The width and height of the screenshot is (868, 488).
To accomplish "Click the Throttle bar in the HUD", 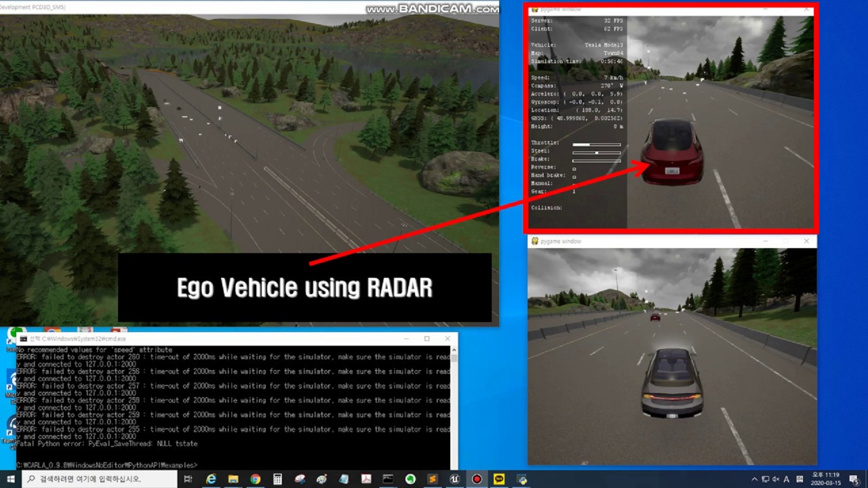I will [597, 144].
